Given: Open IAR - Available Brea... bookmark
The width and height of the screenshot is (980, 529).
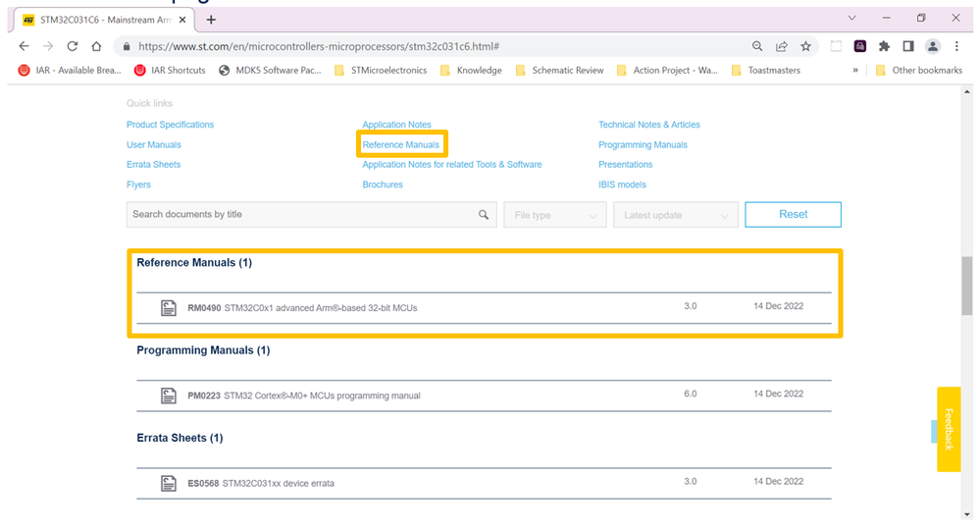Looking at the screenshot, I should tap(70, 70).
